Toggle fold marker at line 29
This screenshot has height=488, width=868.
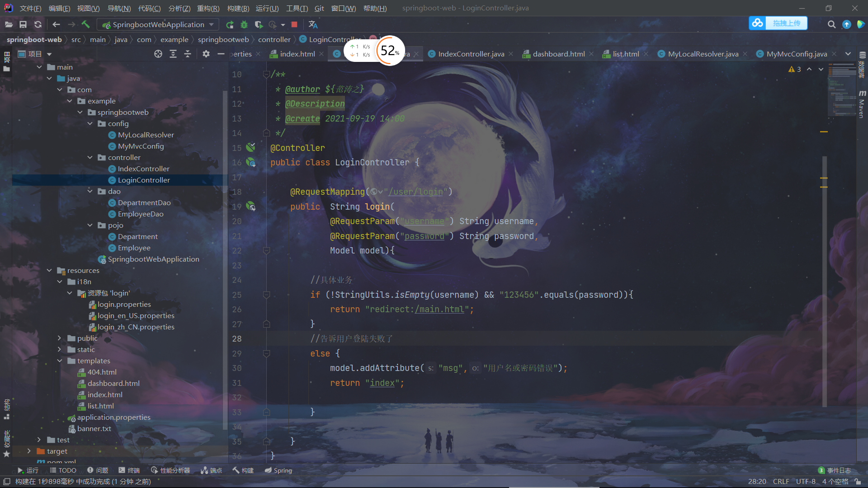click(x=267, y=353)
